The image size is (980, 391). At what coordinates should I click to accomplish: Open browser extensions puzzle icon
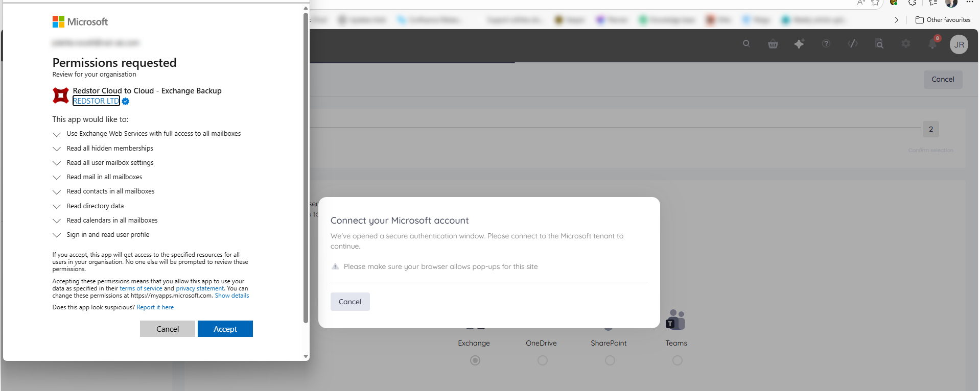tap(913, 3)
